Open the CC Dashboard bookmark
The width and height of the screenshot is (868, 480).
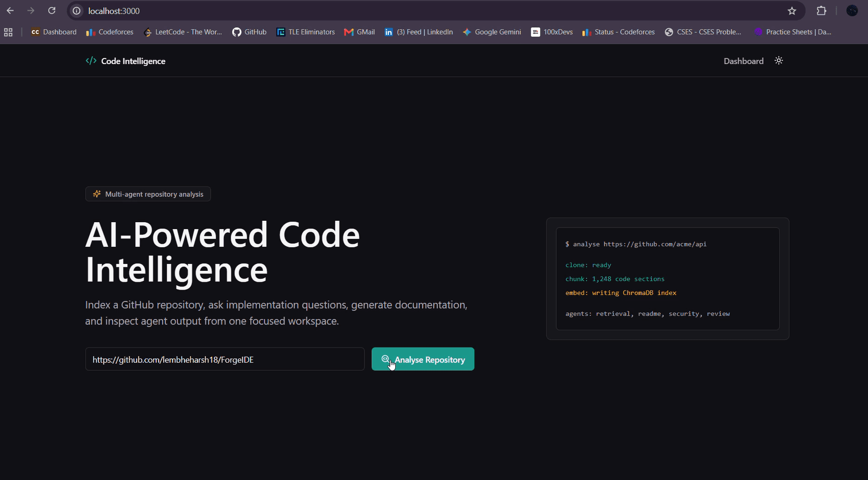[54, 32]
